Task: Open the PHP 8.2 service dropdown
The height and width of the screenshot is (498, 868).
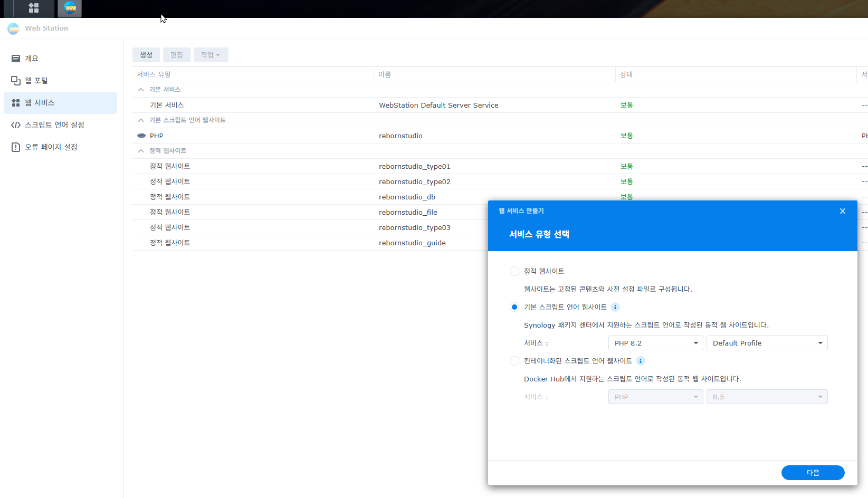Action: [655, 343]
